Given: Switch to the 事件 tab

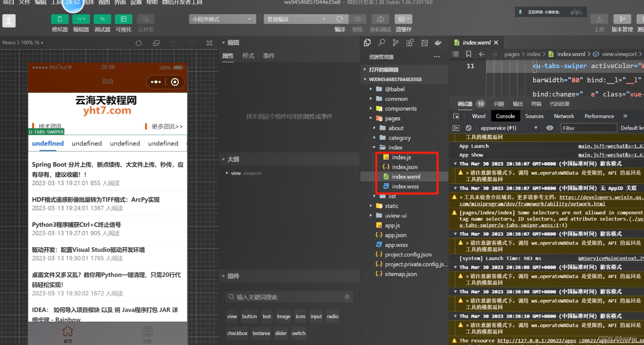Looking at the screenshot, I should 269,56.
